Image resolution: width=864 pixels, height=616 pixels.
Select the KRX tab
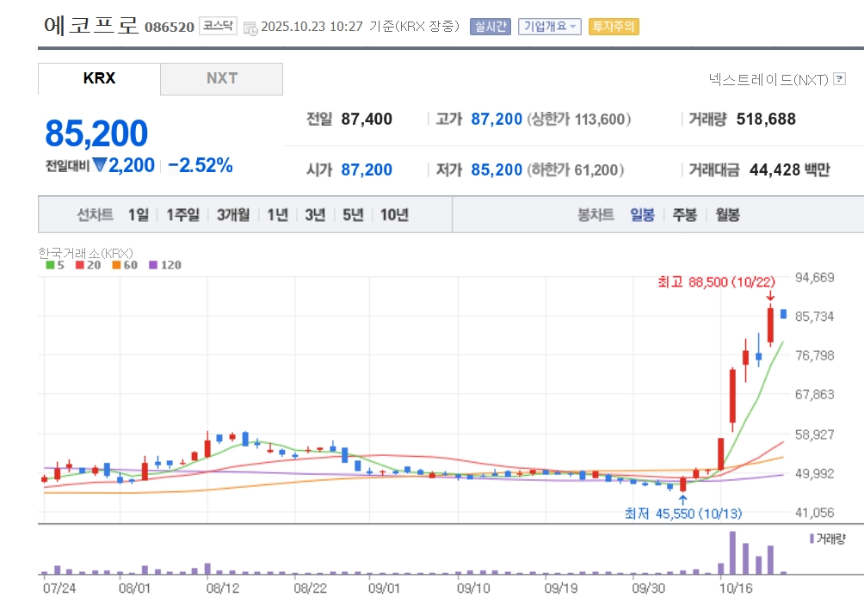[99, 78]
